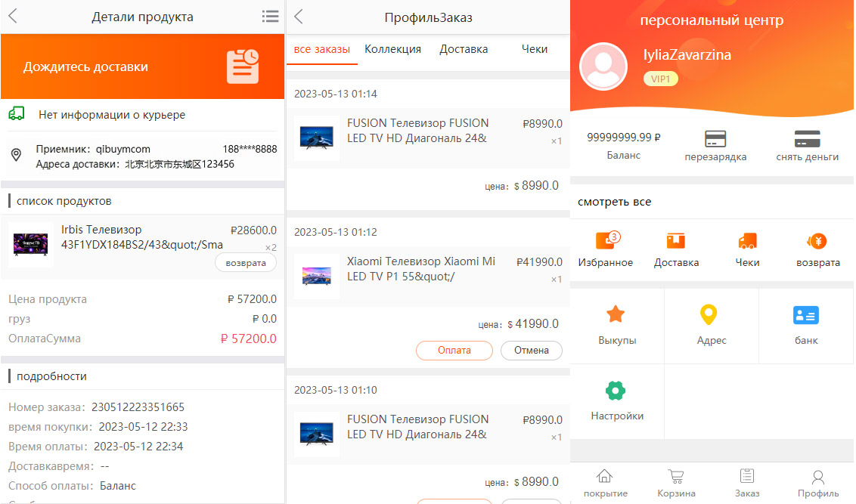Image resolution: width=856 pixels, height=504 pixels.
Task: Open the перезарядка card icon
Action: [715, 138]
